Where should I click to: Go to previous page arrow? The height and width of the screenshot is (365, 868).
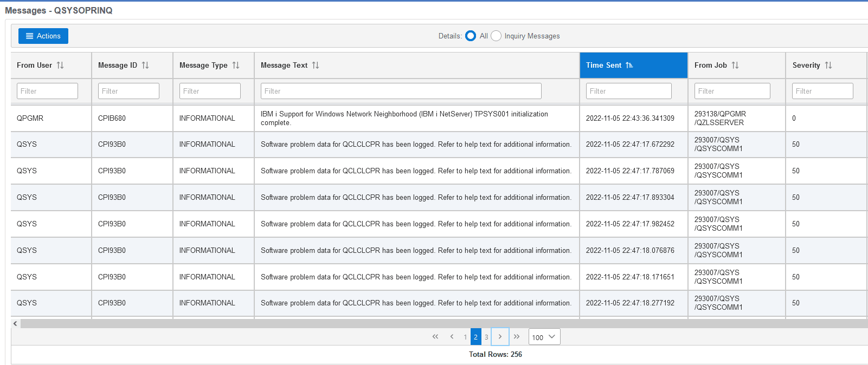click(x=452, y=337)
